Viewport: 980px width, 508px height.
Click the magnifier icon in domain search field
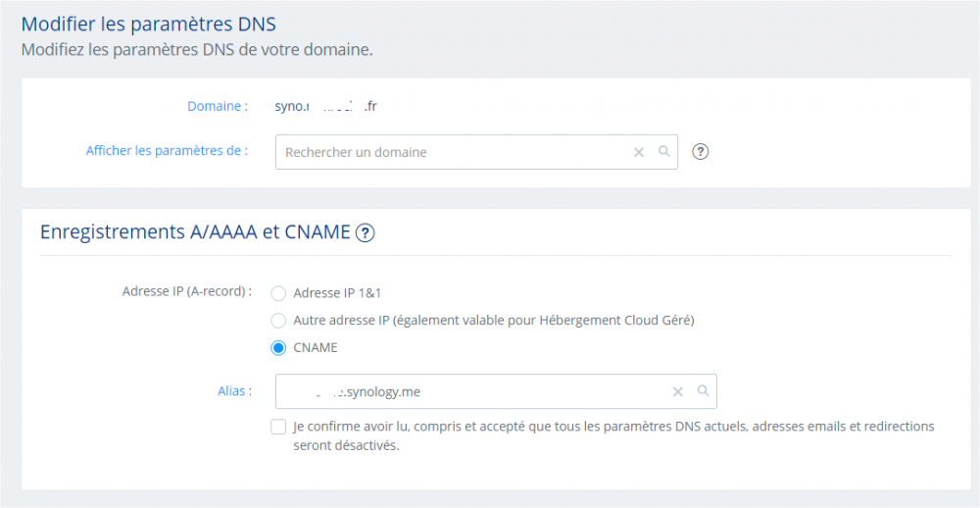(663, 152)
